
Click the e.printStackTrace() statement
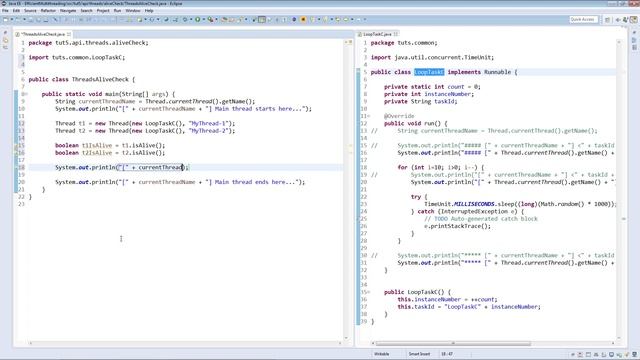(x=458, y=226)
